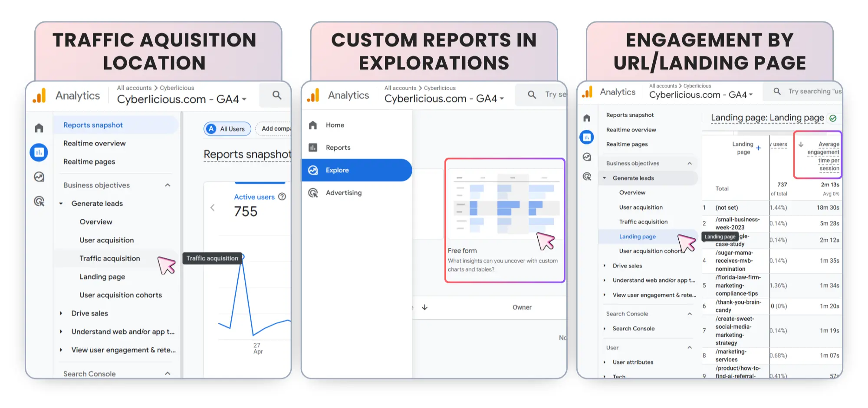868x408 pixels.
Task: Click the /marketing-services landing page row
Action: tap(771, 355)
